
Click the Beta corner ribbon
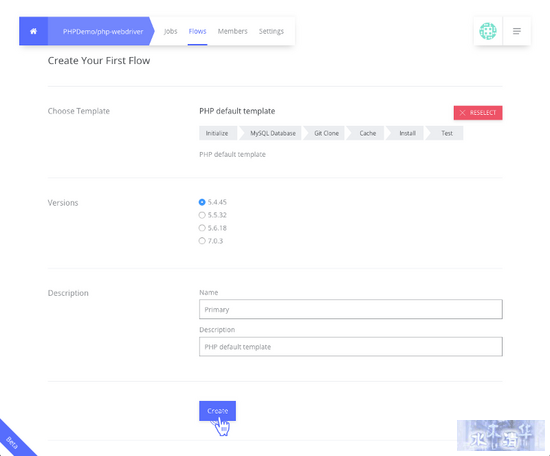click(14, 441)
